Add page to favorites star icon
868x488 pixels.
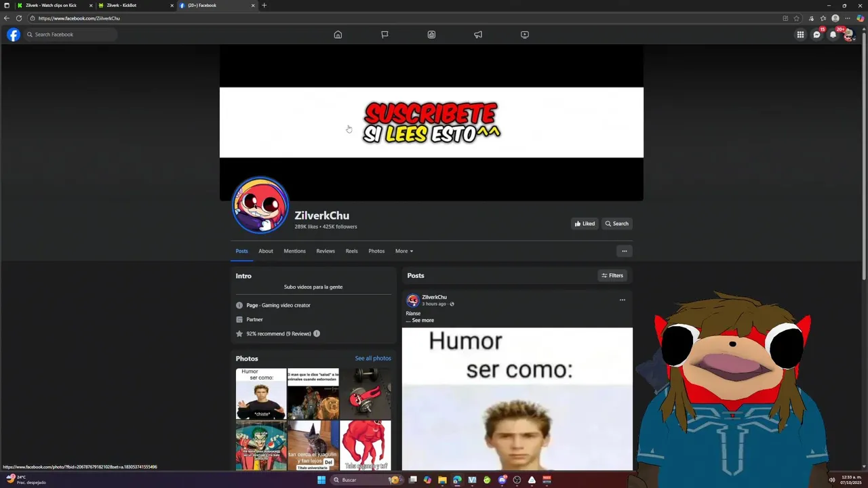pos(797,18)
